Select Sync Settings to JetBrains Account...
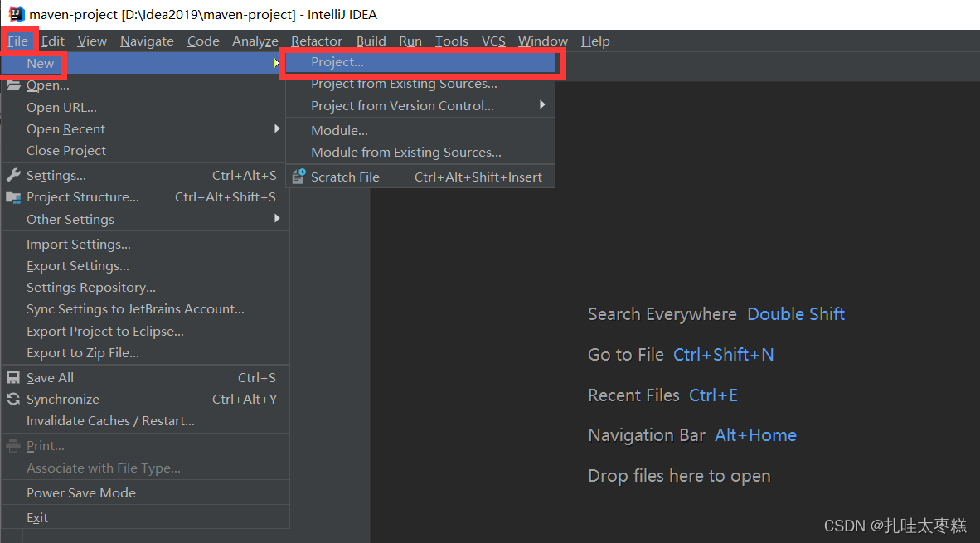This screenshot has height=543, width=980. [145, 308]
